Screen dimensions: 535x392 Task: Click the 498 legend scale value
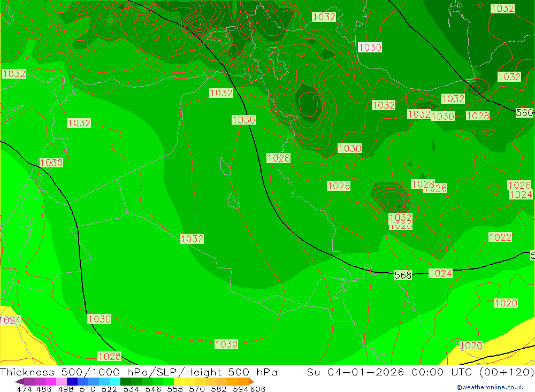click(65, 389)
